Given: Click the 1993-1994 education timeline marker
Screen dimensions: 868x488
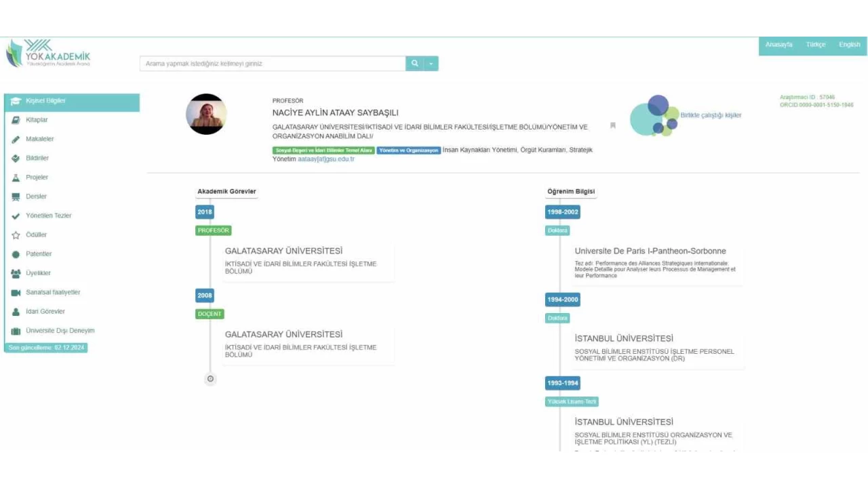Looking at the screenshot, I should [x=563, y=383].
